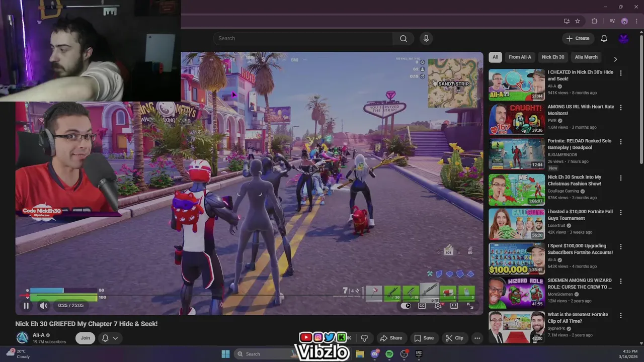Open options menu for AMONG US IRL video
644x362 pixels.
[x=620, y=108]
